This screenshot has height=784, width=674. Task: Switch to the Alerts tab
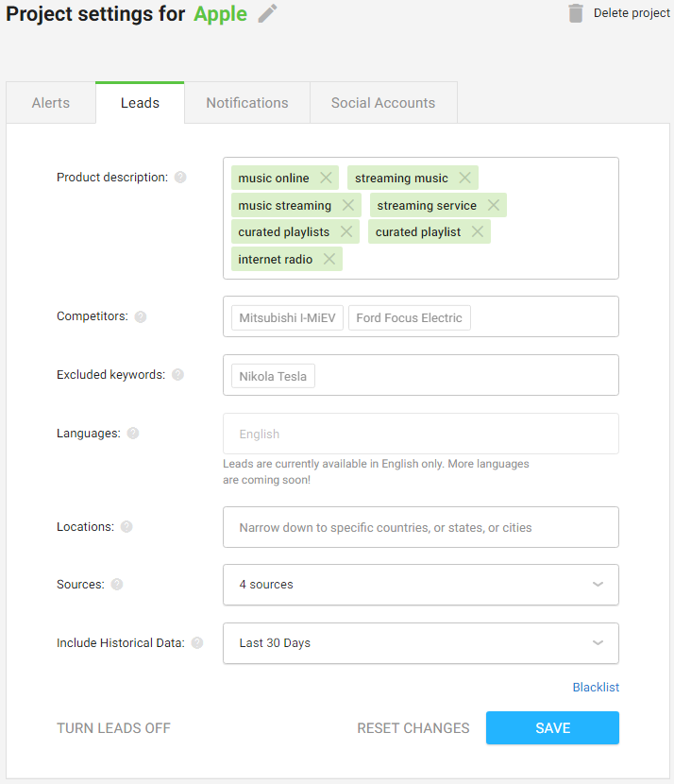pyautogui.click(x=51, y=103)
